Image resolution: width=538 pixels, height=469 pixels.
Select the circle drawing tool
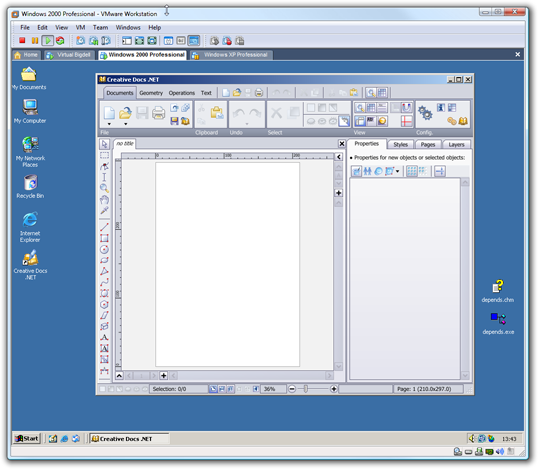coord(104,249)
